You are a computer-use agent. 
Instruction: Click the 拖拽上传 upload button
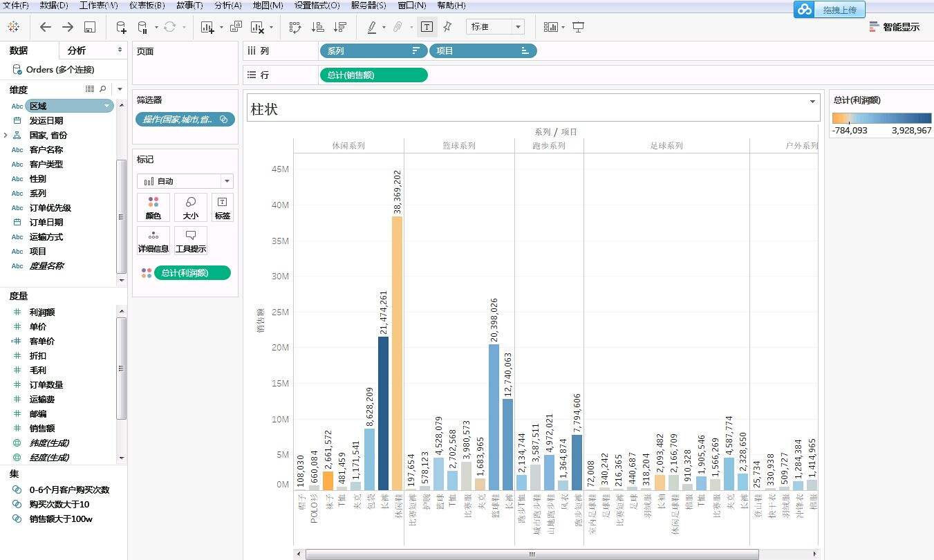(830, 10)
